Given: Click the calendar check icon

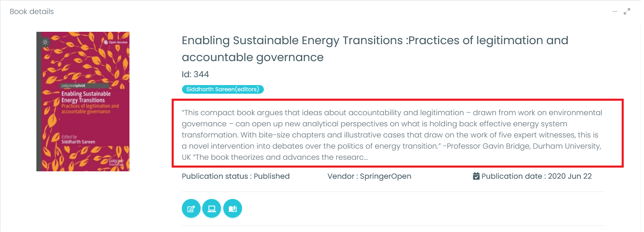Looking at the screenshot, I should [476, 176].
